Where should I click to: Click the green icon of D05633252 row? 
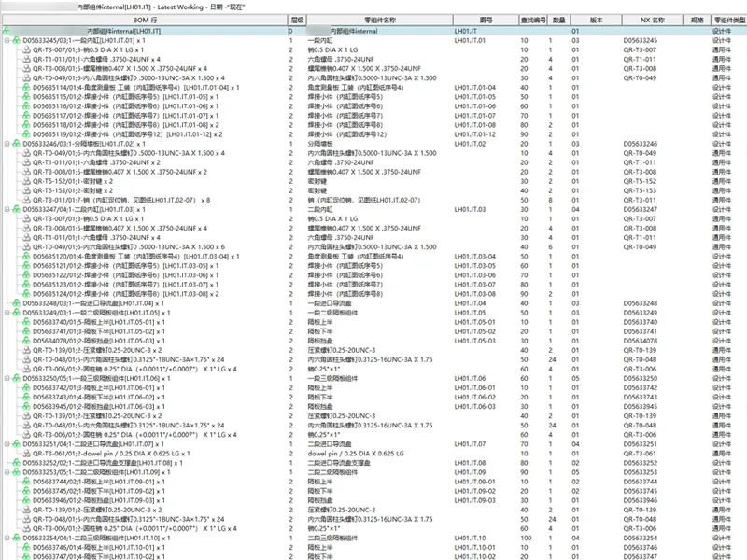(17, 463)
